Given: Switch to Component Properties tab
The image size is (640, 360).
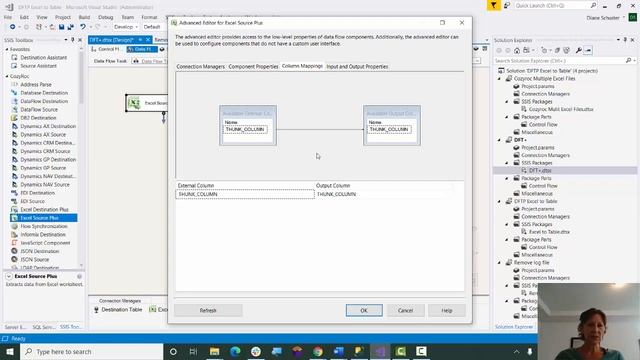Looking at the screenshot, I should coord(253,67).
